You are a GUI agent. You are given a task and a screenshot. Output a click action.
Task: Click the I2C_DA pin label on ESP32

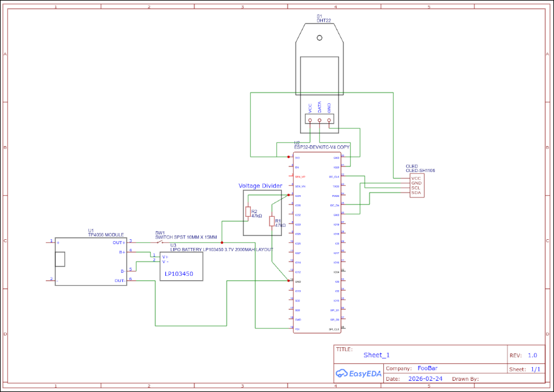click(335, 206)
